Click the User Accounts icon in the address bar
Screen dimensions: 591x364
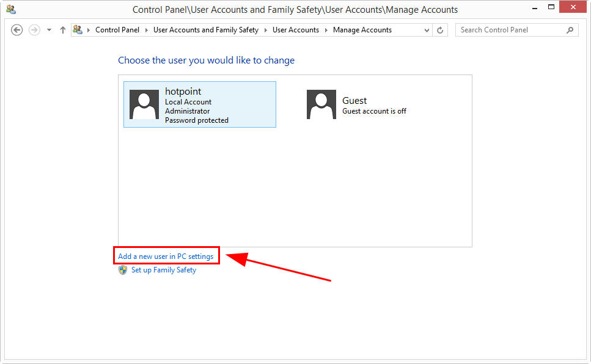tap(78, 29)
